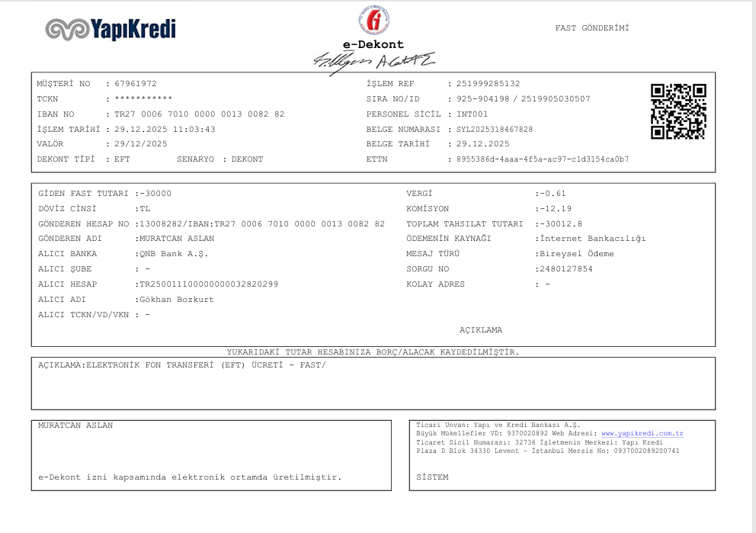Open the www.yapikredi.com.tr link
This screenshot has height=533, width=756.
642,433
